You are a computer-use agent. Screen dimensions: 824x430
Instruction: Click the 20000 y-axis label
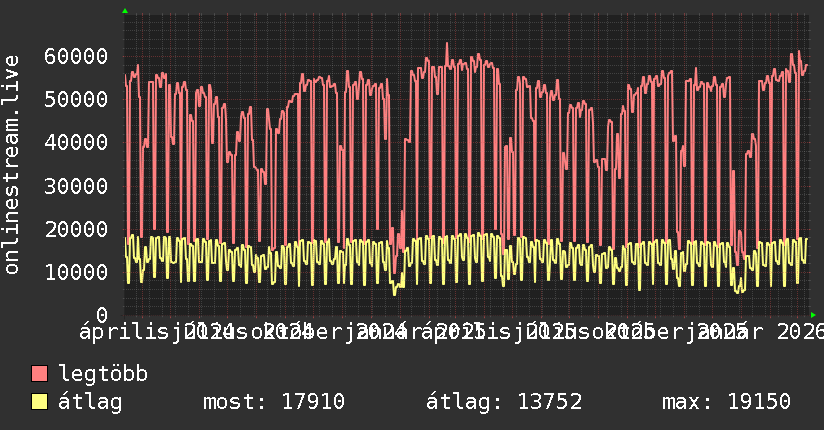click(76, 229)
